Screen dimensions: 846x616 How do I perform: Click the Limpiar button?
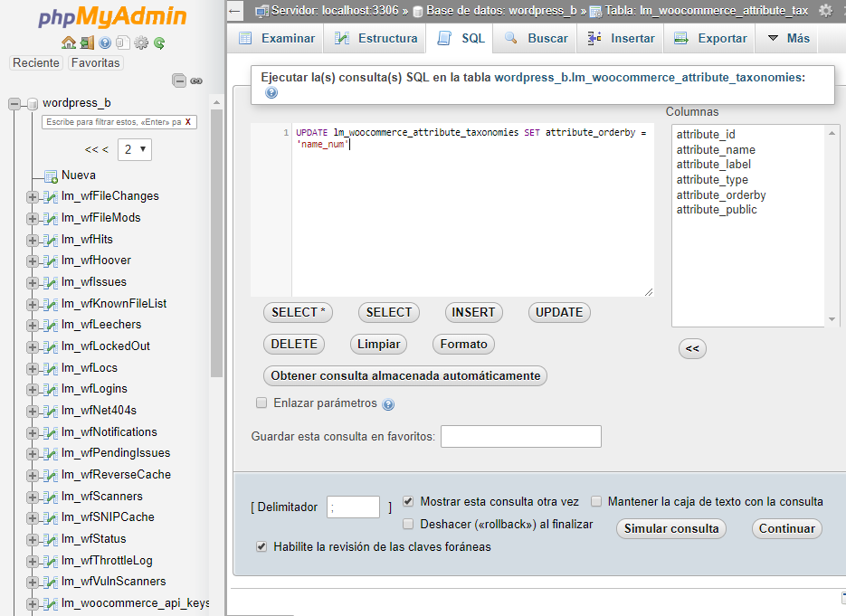tap(378, 344)
